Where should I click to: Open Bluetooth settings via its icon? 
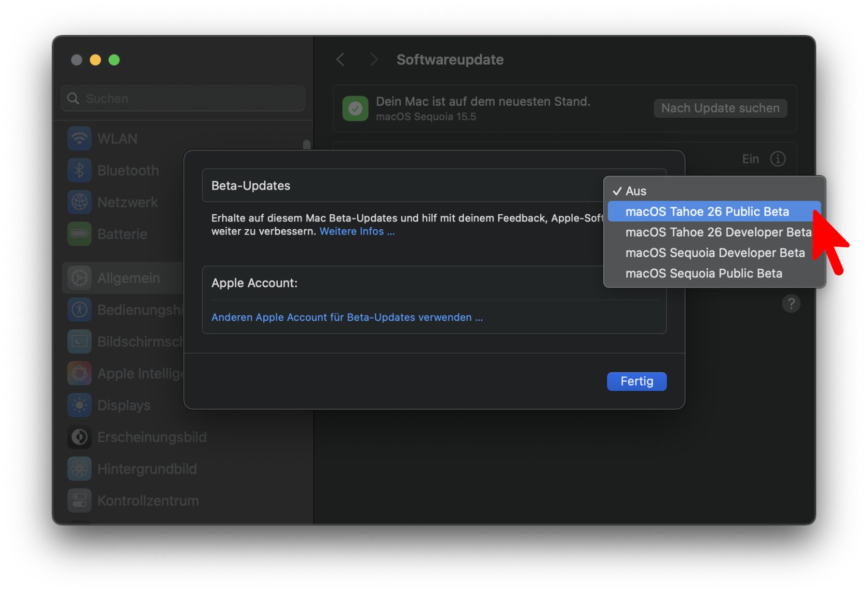80,170
